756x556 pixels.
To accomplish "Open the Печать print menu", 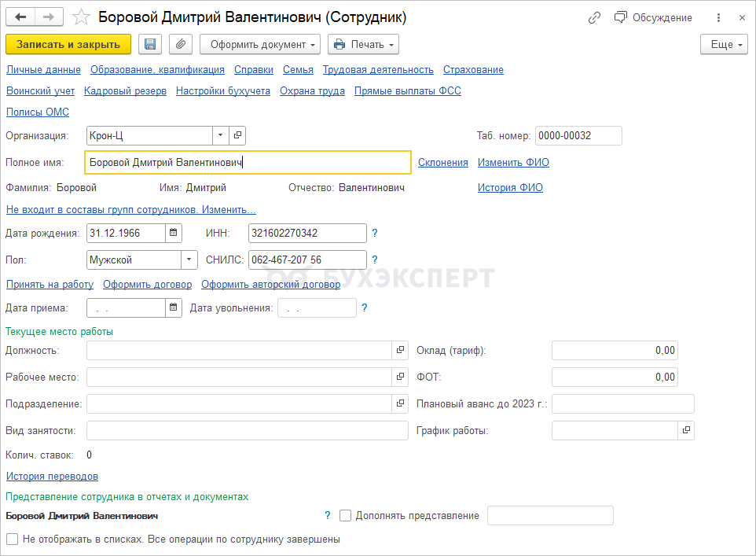I will tap(363, 45).
